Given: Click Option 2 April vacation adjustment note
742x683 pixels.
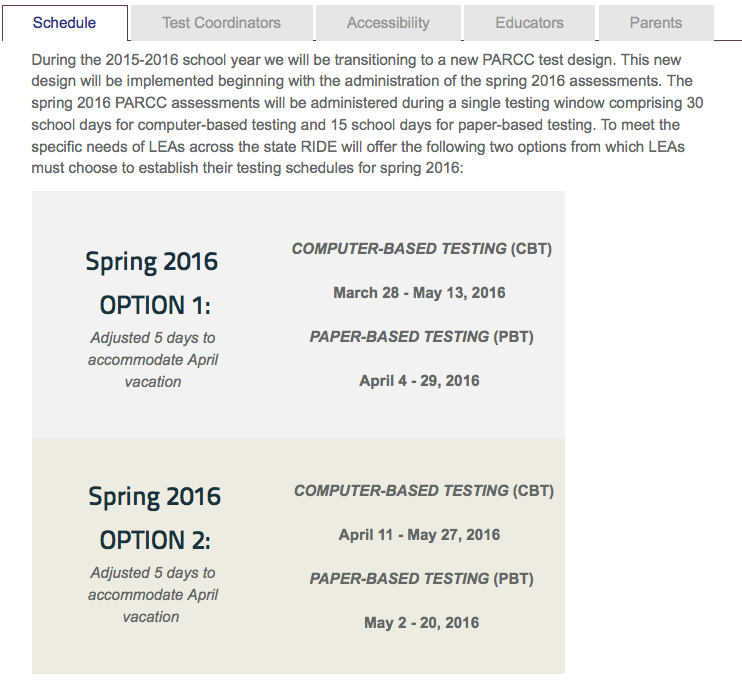Looking at the screenshot, I should (x=153, y=595).
